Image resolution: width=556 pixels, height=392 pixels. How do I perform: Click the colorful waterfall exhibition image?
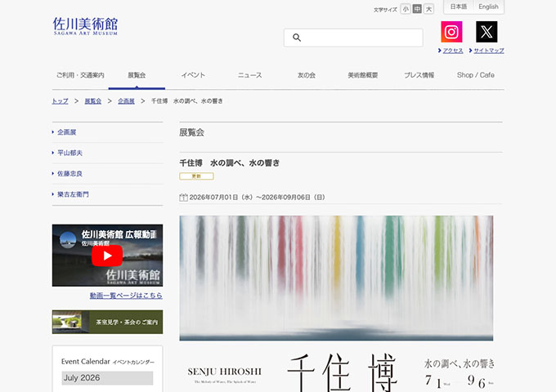click(336, 278)
